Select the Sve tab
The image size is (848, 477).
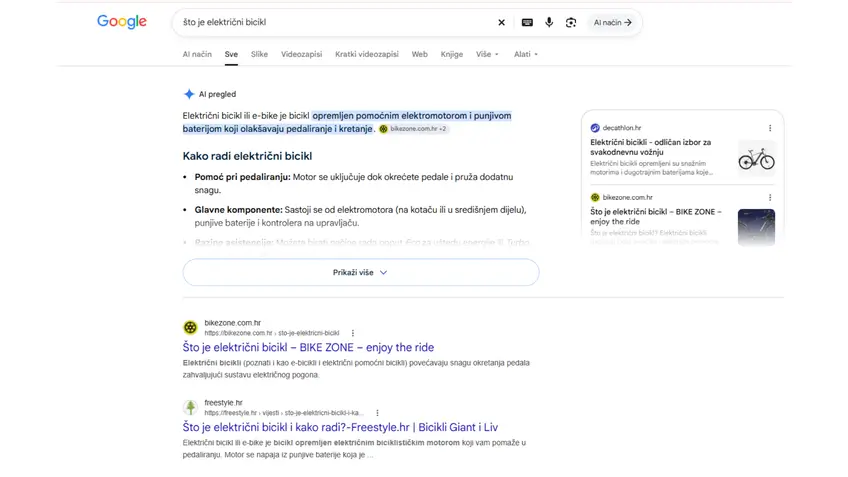(x=231, y=54)
